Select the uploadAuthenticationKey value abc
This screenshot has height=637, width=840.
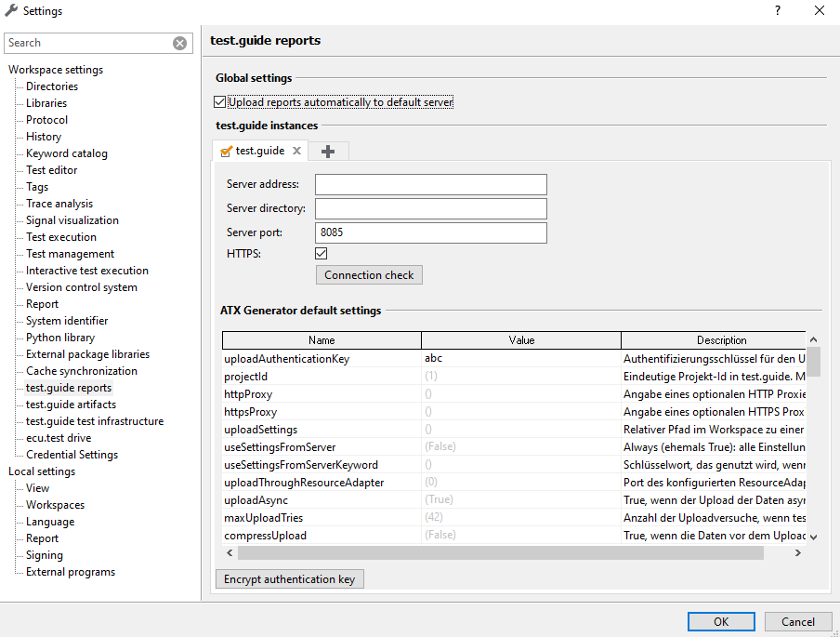pos(433,358)
